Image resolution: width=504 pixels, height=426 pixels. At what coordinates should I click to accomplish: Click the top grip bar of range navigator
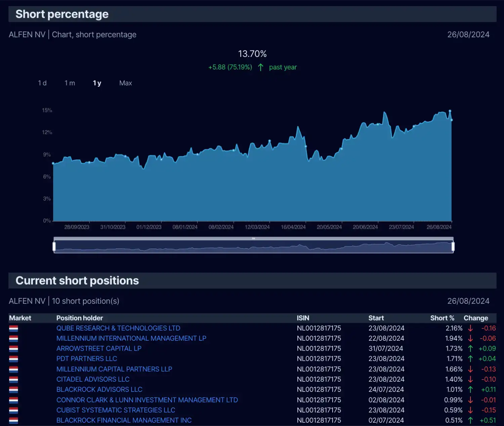tap(254, 239)
